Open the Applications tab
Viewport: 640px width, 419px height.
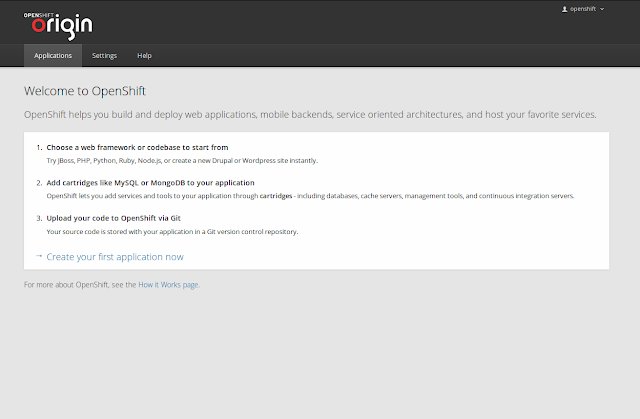[53, 55]
